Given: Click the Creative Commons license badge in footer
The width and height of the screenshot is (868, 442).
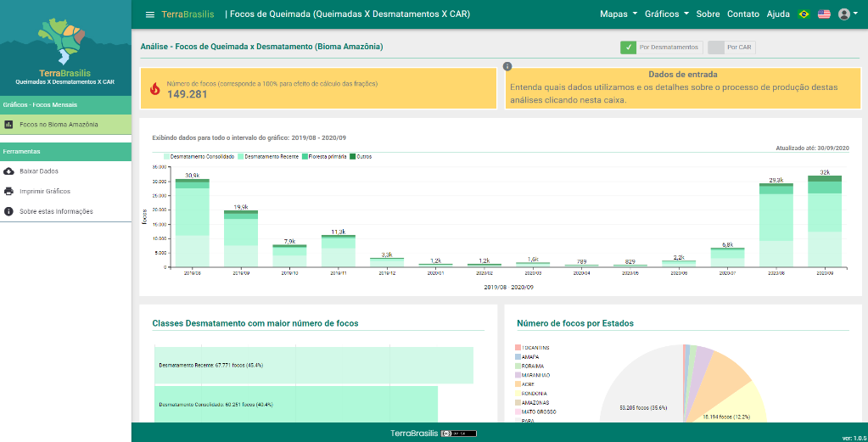Looking at the screenshot, I should [x=459, y=434].
